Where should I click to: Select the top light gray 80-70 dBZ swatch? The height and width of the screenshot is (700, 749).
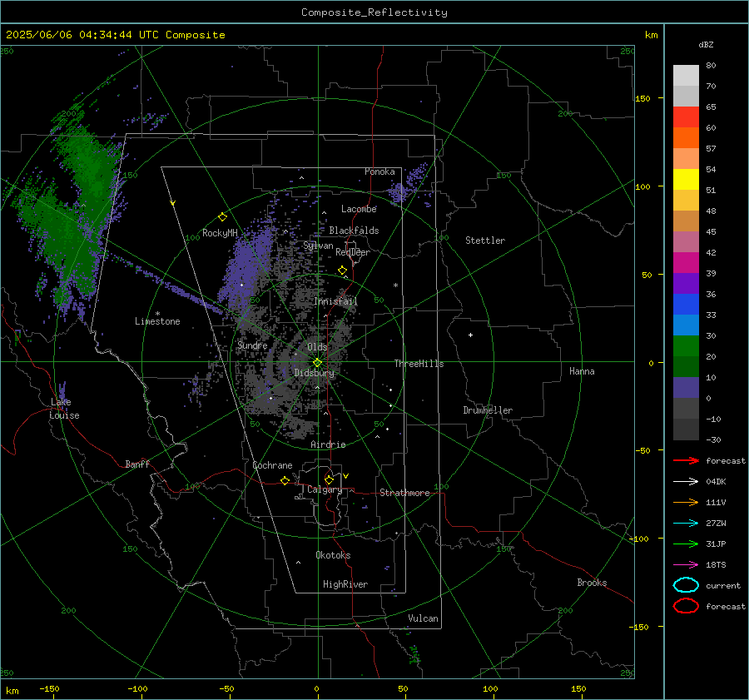(686, 75)
